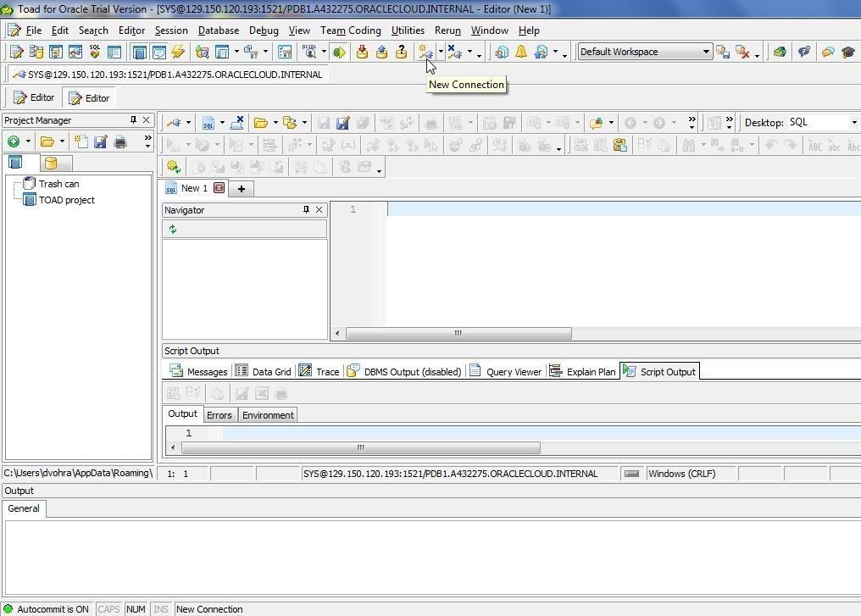This screenshot has height=616, width=861.
Task: Open the Session menu
Action: (x=171, y=31)
